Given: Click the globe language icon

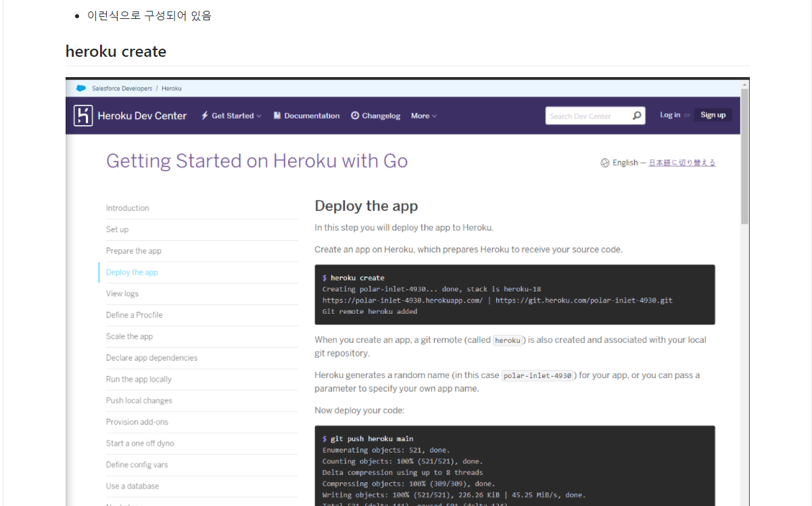Looking at the screenshot, I should pyautogui.click(x=605, y=162).
